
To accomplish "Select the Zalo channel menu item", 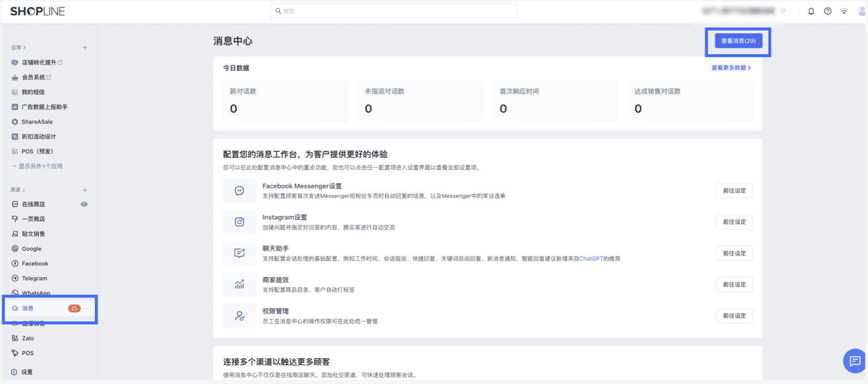I will [27, 339].
